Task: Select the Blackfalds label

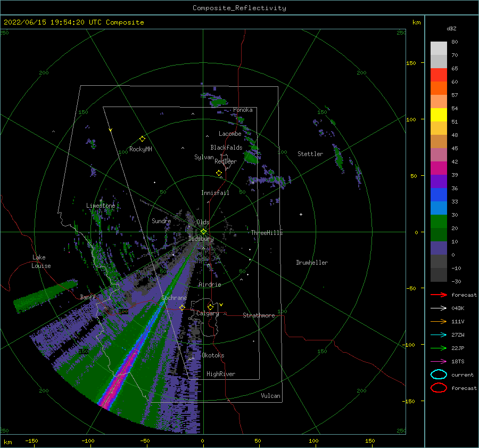Action: coord(226,148)
